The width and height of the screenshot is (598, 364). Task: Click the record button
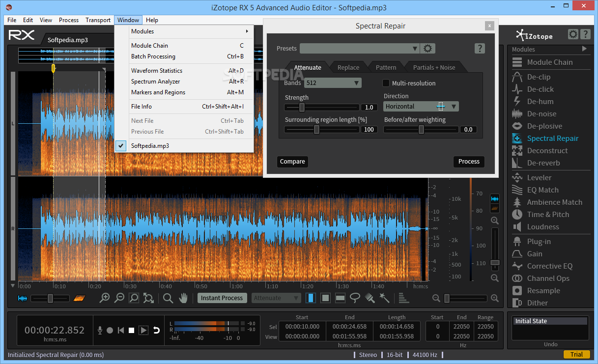110,331
